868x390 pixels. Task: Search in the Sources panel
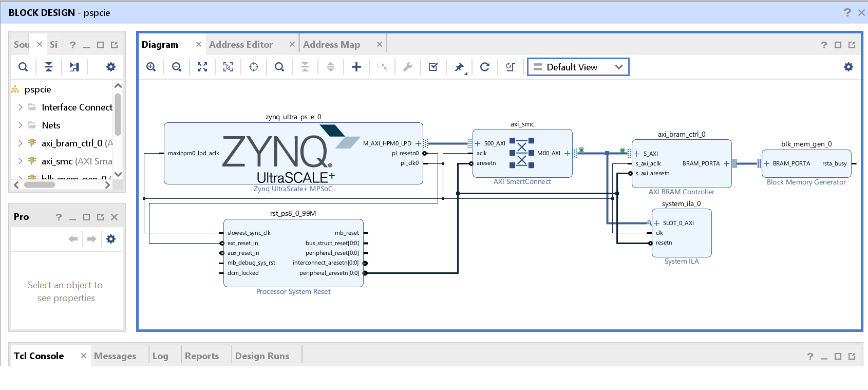click(23, 67)
